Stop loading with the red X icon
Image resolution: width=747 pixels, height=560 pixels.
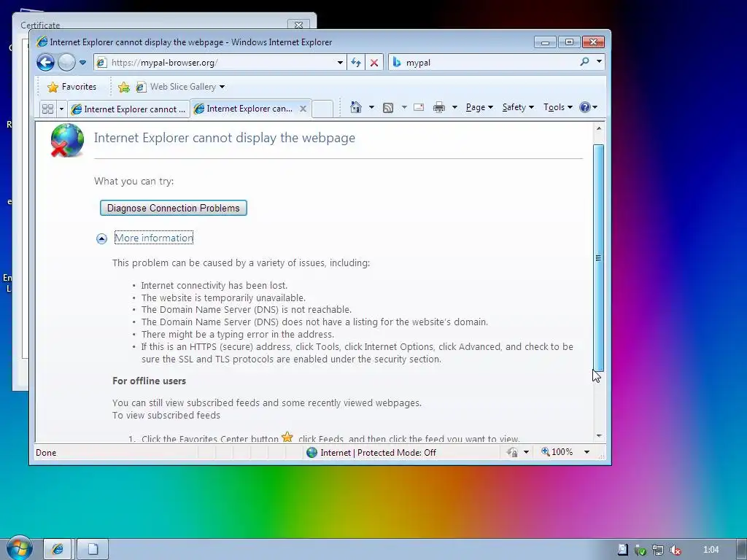coord(374,63)
